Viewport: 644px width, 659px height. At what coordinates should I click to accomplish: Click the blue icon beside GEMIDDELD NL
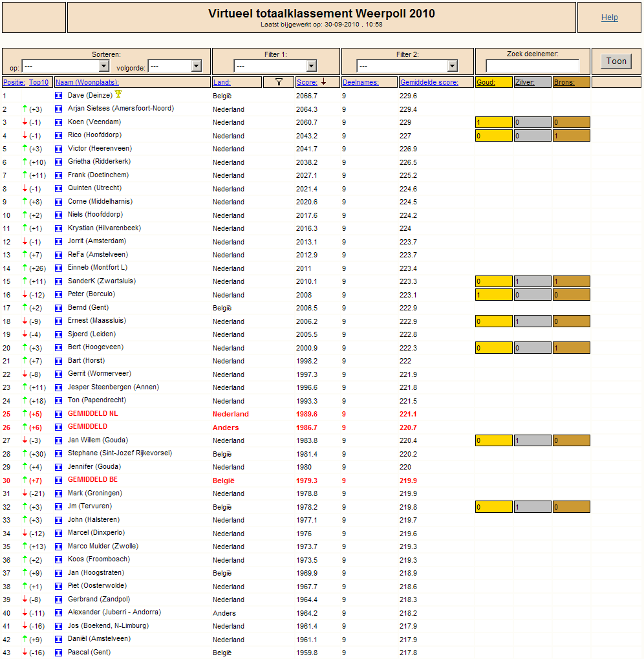click(x=58, y=414)
